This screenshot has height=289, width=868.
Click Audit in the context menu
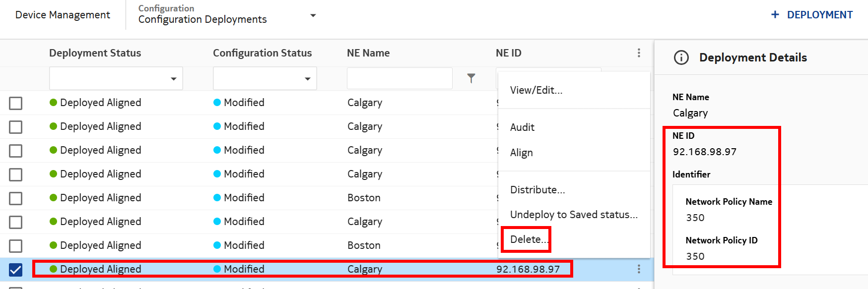click(522, 127)
